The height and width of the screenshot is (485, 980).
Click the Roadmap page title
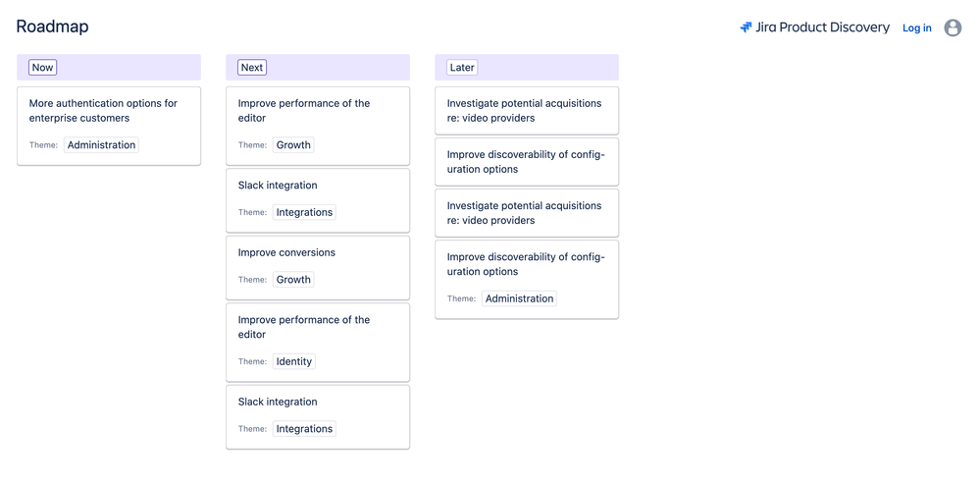pyautogui.click(x=53, y=27)
